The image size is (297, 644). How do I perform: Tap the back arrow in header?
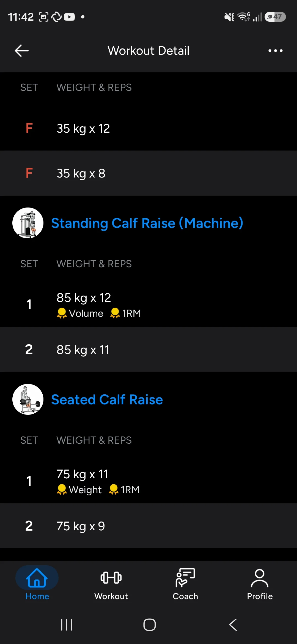click(22, 51)
